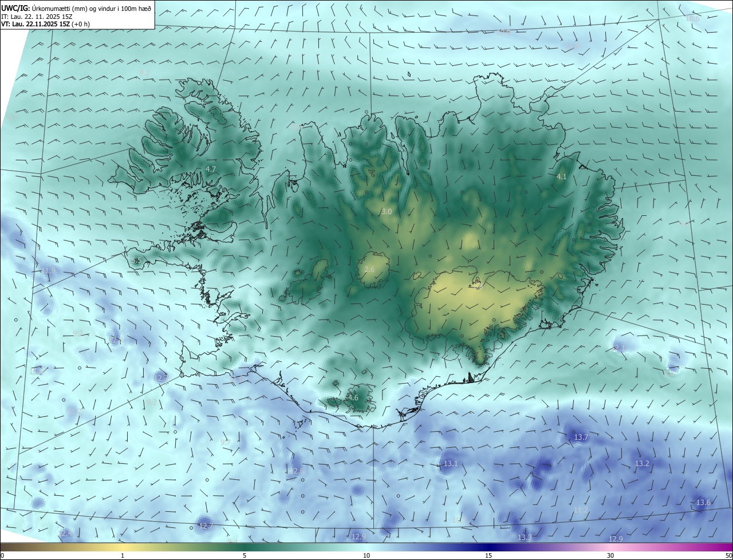Screen dimensions: 733x560
Task: Click the 13.1 value south of Iceland
Action: click(x=451, y=464)
